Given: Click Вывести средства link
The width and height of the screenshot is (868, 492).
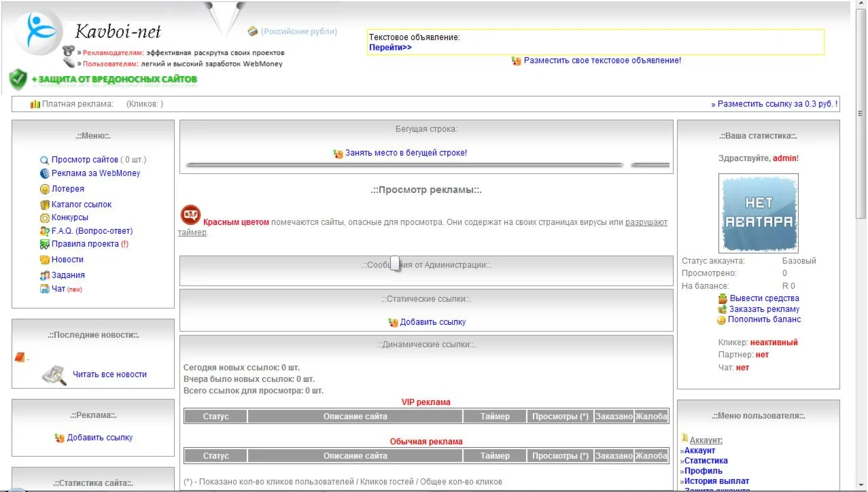Looking at the screenshot, I should 765,298.
